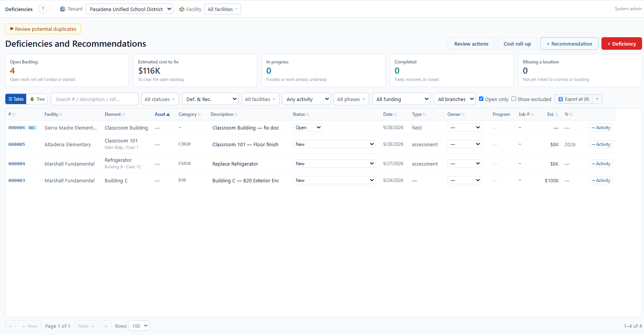Screen dimensions: 644x335
Task: Click the Missing a location card
Action: (x=580, y=71)
